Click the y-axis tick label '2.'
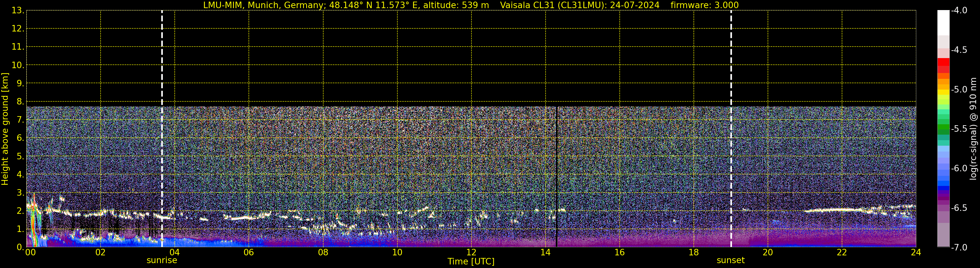The image size is (980, 268). click(20, 211)
